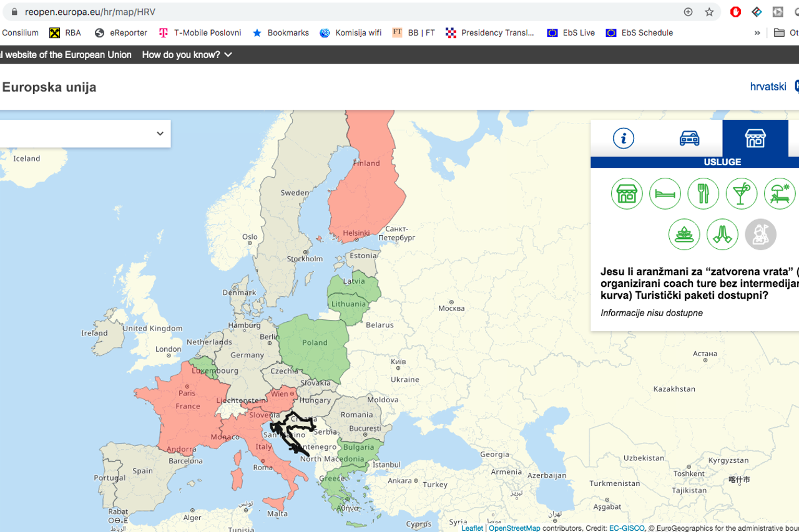The height and width of the screenshot is (532, 799).
Task: Open the EbS Live bookmark
Action: [571, 33]
